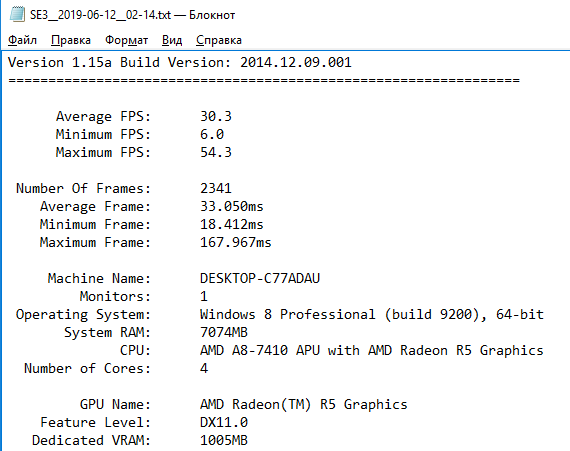Click the Minimum FPS value 6.0
Image resolution: width=570 pixels, height=451 pixels.
pos(212,134)
